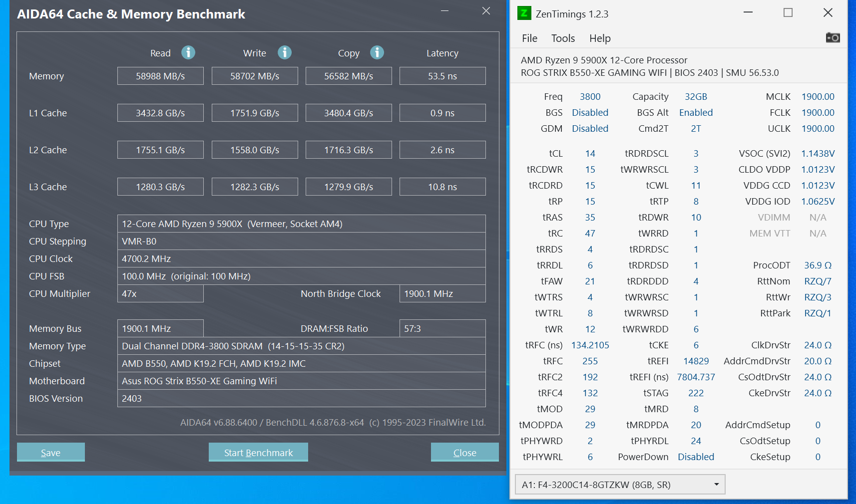Image resolution: width=856 pixels, height=504 pixels.
Task: Click the Capacity value 32GB
Action: [696, 96]
